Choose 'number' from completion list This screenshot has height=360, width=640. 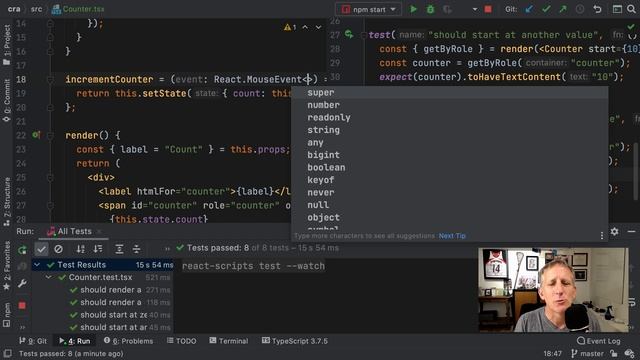click(450, 105)
